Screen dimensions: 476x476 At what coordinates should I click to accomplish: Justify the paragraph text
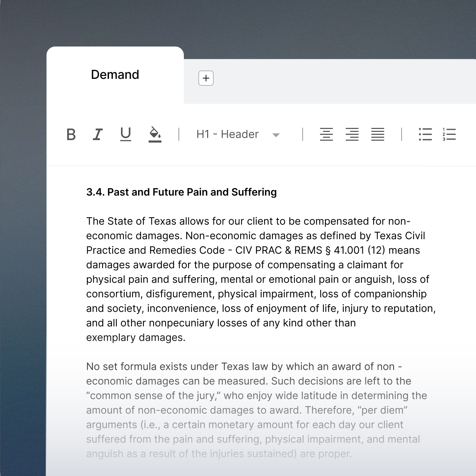click(378, 134)
